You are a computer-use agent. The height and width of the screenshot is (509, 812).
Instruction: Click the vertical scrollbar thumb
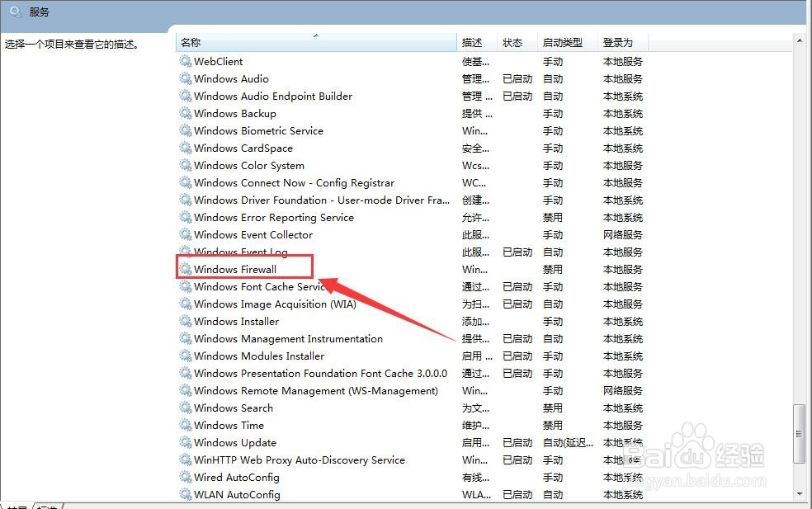[800, 434]
